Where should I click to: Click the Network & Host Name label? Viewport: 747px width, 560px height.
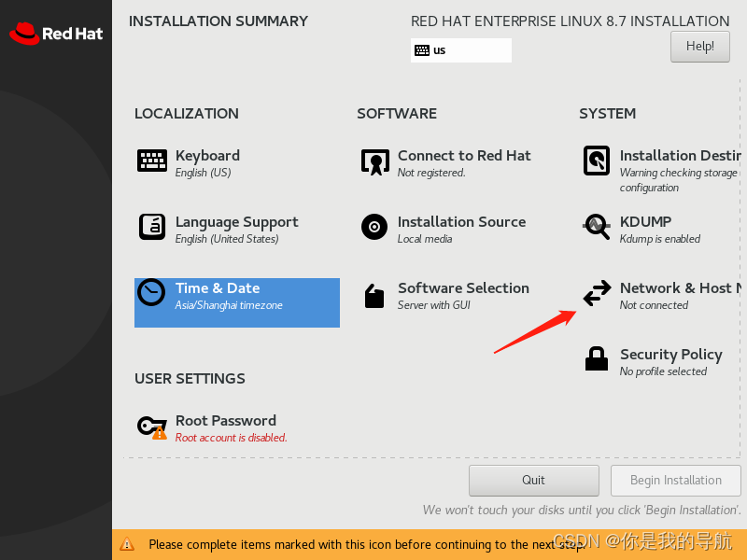click(x=681, y=288)
